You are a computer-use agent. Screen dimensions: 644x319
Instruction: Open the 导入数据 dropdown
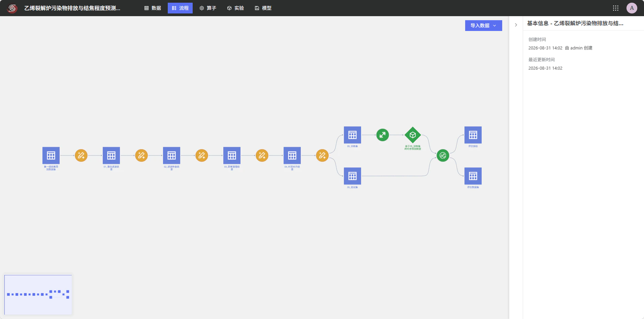pyautogui.click(x=483, y=26)
